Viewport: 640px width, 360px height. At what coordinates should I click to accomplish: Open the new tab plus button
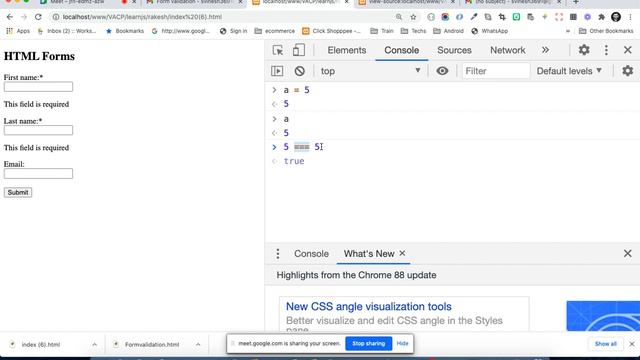[x=576, y=2]
